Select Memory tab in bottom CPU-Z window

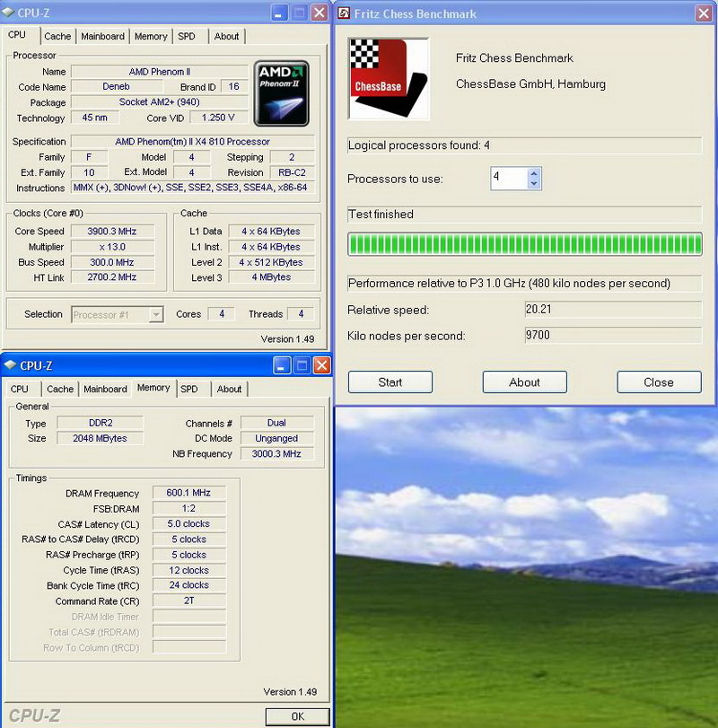(153, 388)
